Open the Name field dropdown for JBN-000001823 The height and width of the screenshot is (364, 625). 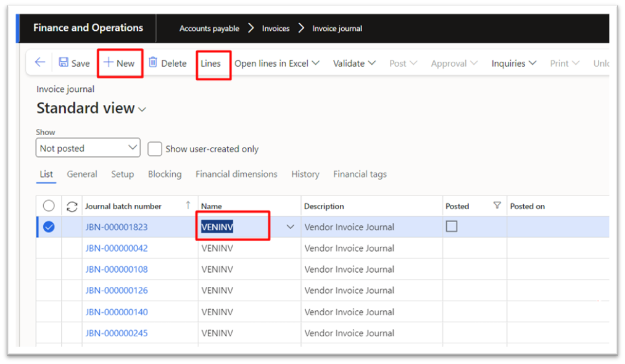[290, 227]
